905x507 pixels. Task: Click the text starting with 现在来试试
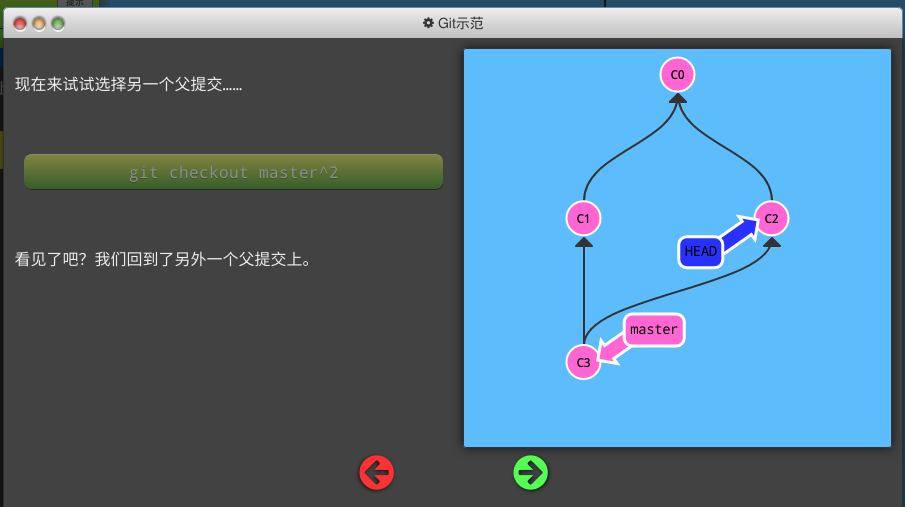pos(128,85)
